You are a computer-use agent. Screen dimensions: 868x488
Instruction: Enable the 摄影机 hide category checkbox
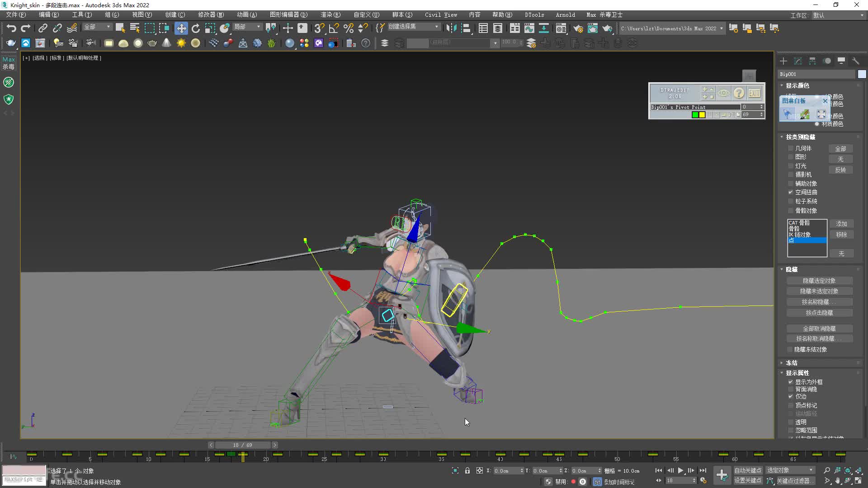[x=791, y=174]
